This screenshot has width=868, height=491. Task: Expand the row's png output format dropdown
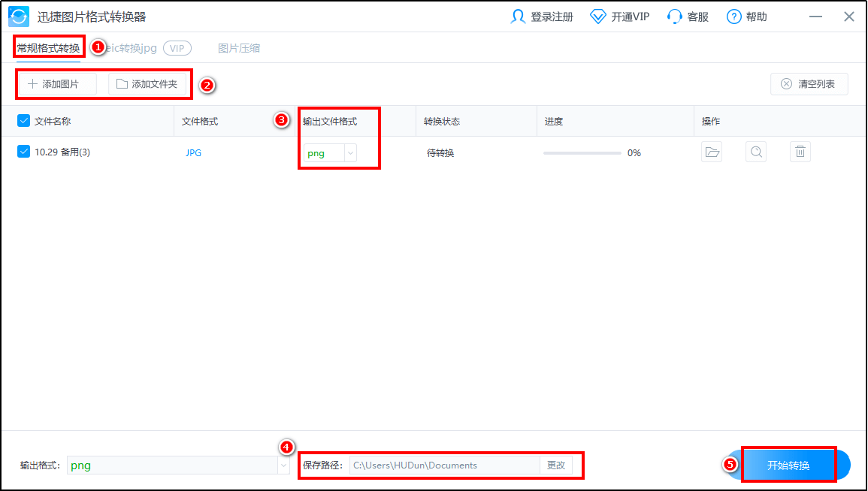click(350, 153)
